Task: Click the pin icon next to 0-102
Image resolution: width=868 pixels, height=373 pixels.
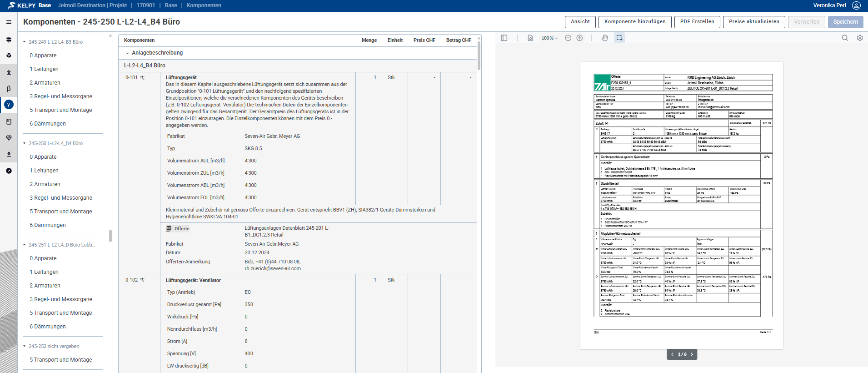Action: click(142, 280)
